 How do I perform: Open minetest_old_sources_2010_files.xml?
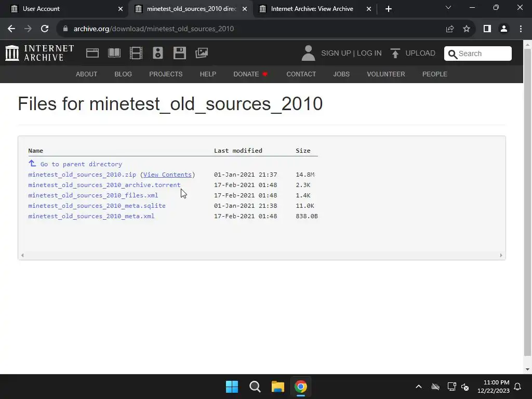click(x=93, y=195)
